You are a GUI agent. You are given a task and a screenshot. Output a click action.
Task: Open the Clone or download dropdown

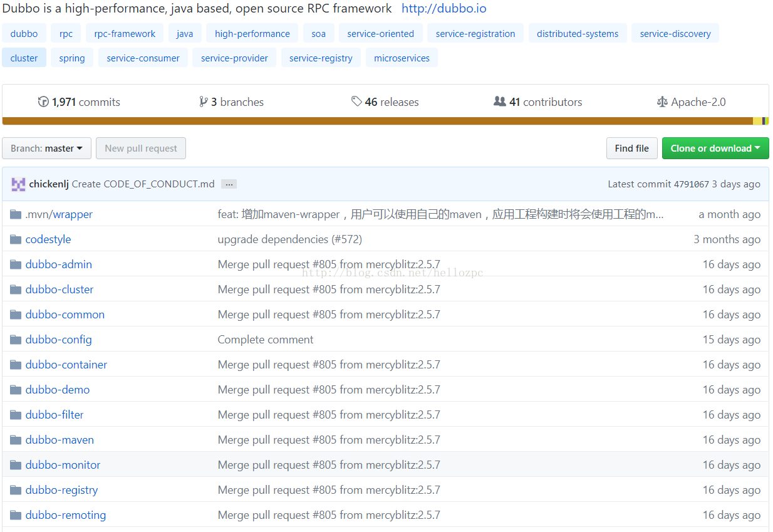(715, 149)
